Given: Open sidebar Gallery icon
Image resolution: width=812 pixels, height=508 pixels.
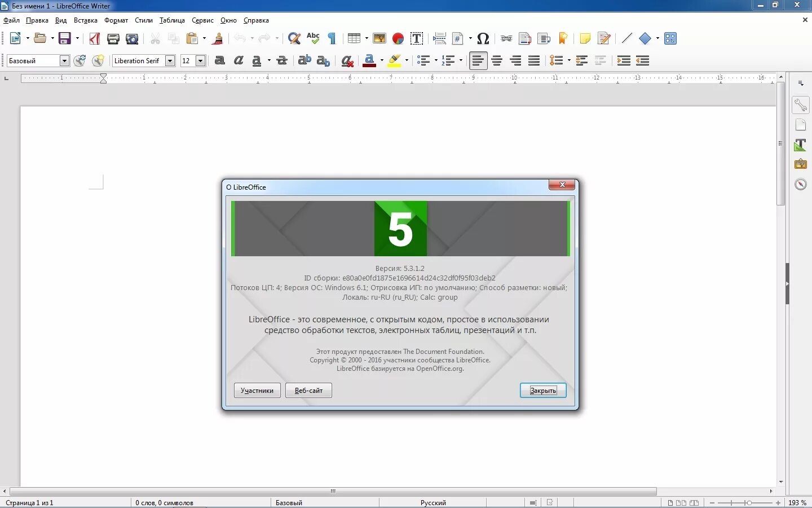Looking at the screenshot, I should [x=801, y=164].
